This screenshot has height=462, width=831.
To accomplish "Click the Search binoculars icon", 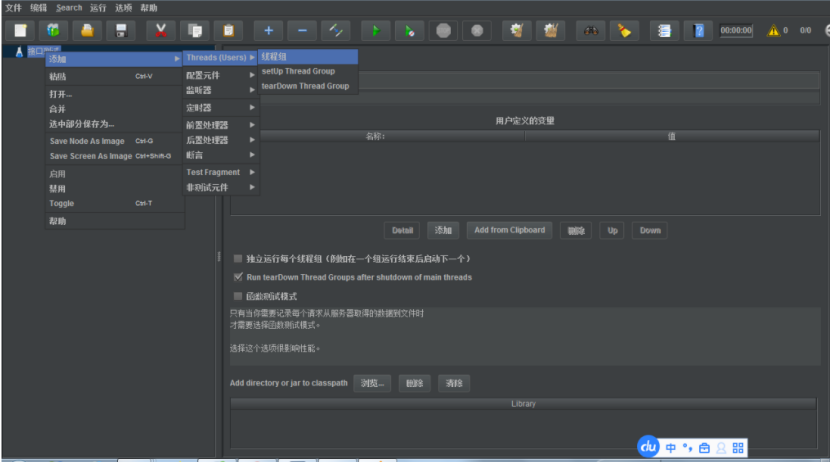I will [591, 30].
